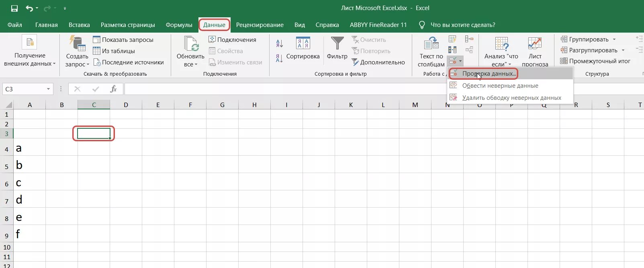Image resolution: width=644 pixels, height=268 pixels.
Task: Go to the Рецензирование tab
Action: (x=260, y=25)
